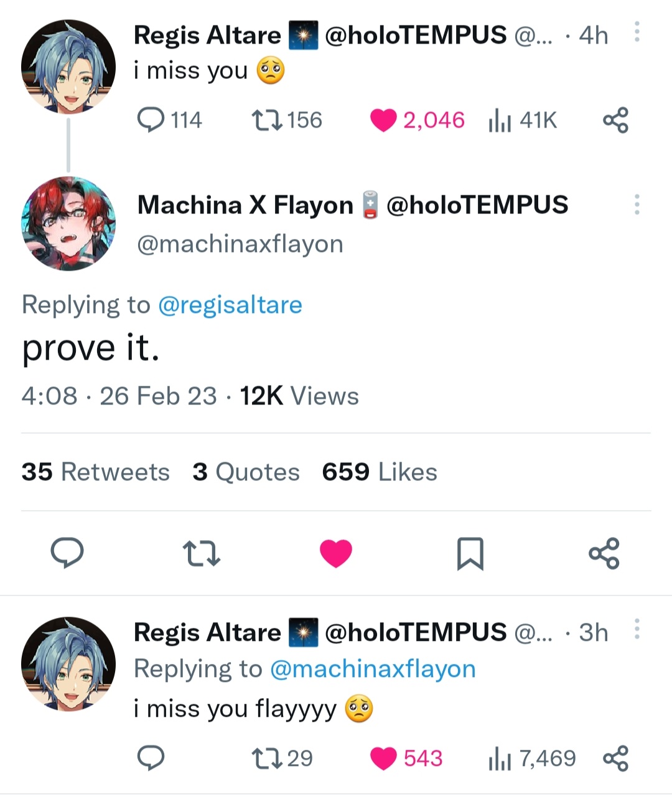Viewport: 672px width, 799px height.
Task: View the 659 Likes list
Action: pyautogui.click(x=380, y=472)
